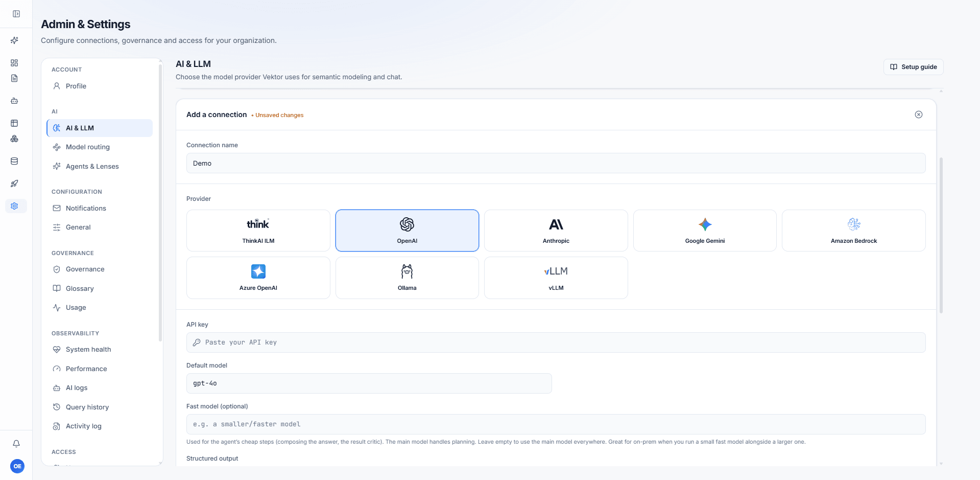The width and height of the screenshot is (980, 480).
Task: Click the Default model field
Action: 369,383
